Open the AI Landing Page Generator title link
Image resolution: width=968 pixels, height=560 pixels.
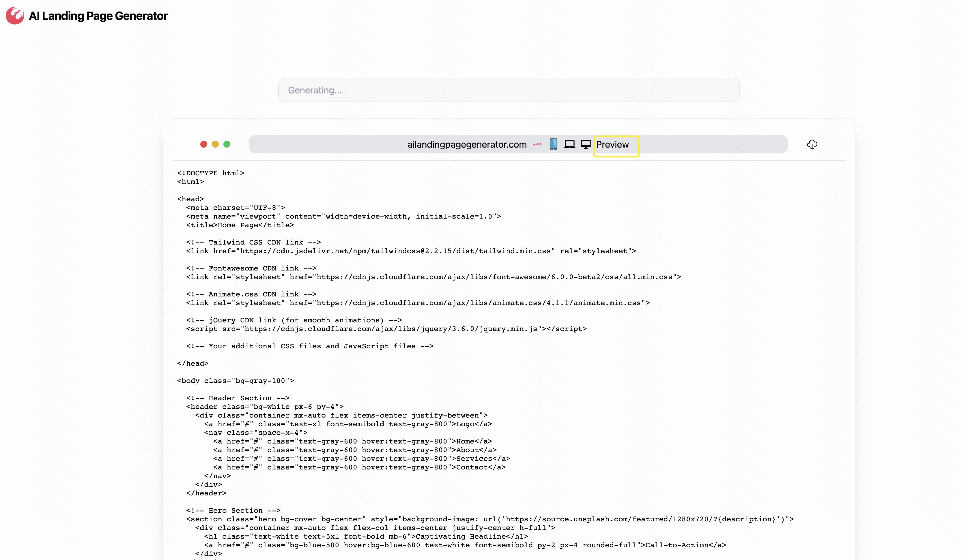98,16
